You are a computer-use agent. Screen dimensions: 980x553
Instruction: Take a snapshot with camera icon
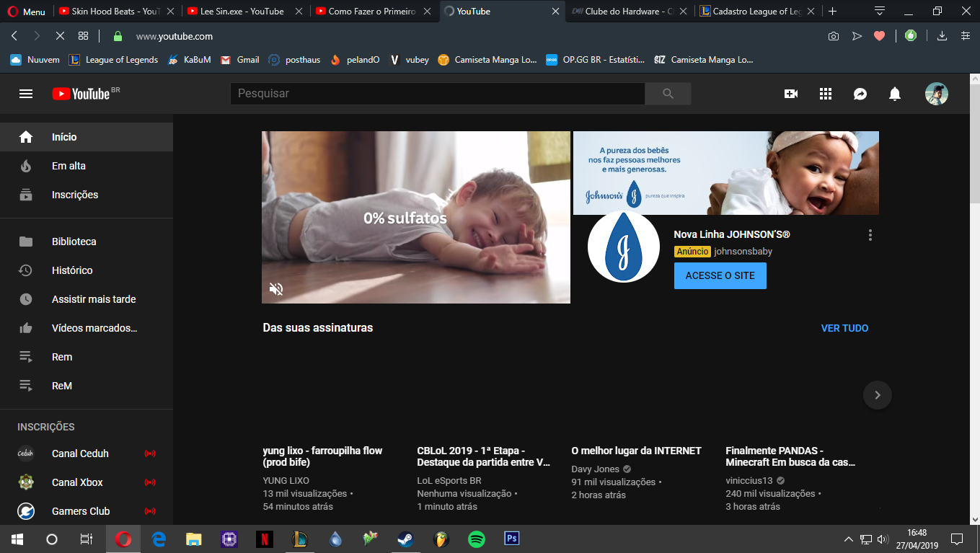click(x=834, y=36)
